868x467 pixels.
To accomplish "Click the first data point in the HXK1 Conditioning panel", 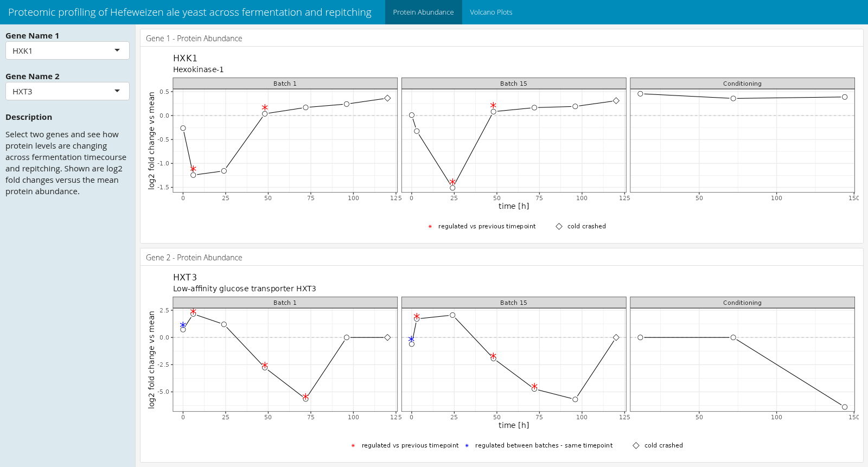I will click(641, 94).
